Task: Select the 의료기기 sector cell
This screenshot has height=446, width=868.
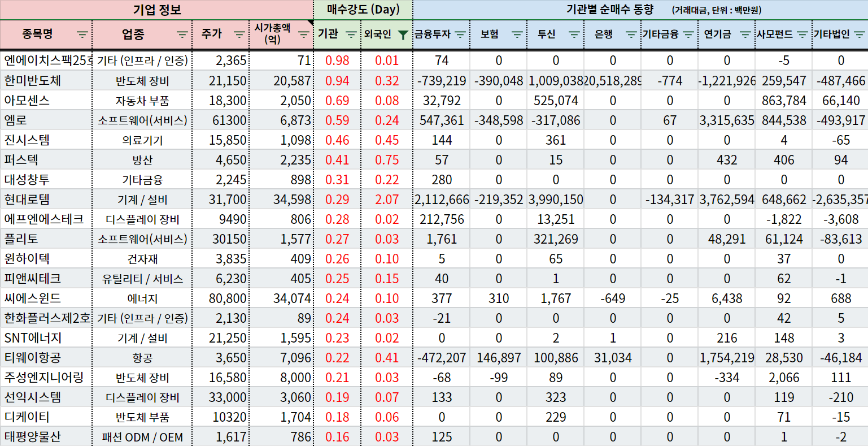Action: pyautogui.click(x=142, y=140)
